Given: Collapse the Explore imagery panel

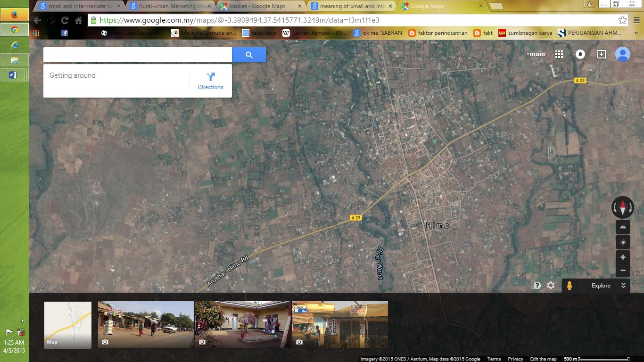Looking at the screenshot, I should pos(623,286).
